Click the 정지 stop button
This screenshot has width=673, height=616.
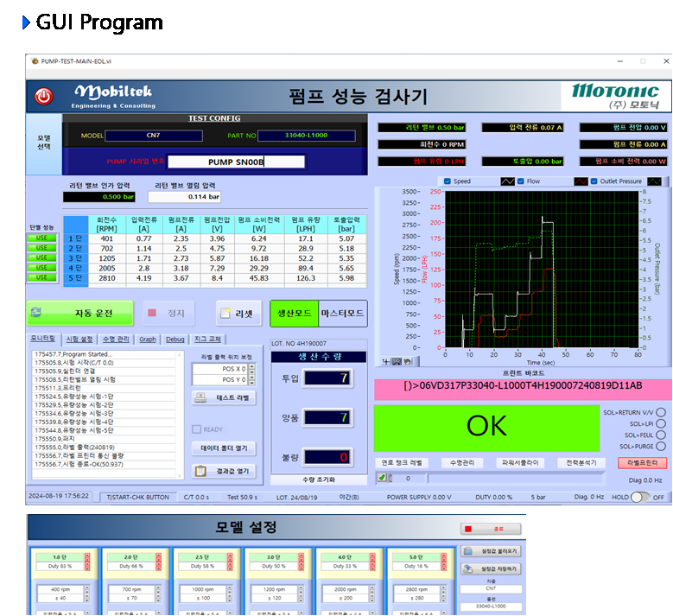pyautogui.click(x=168, y=313)
